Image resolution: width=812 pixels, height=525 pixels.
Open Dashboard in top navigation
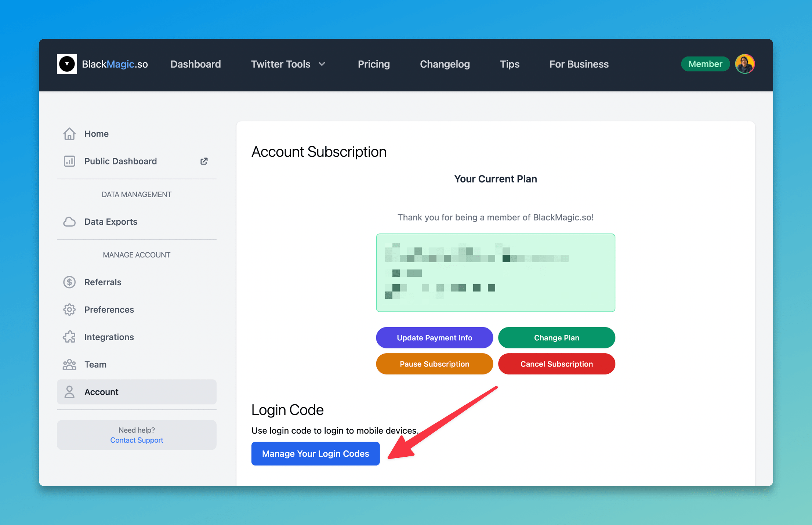196,64
